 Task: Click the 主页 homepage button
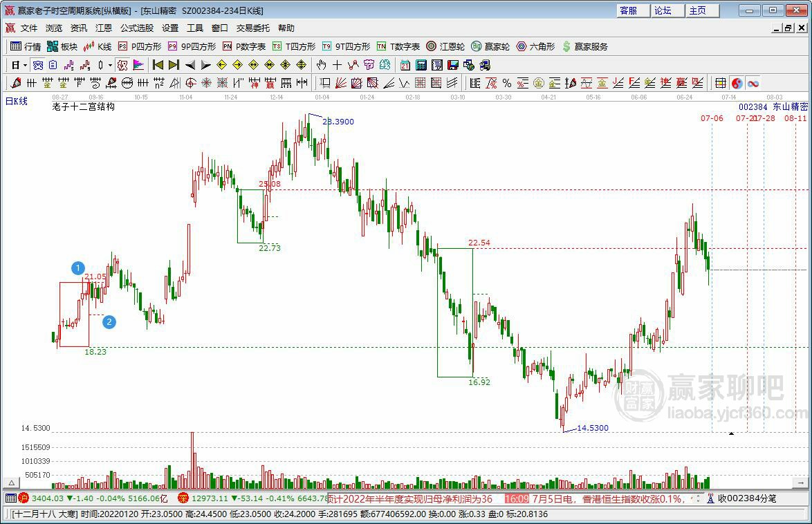click(702, 10)
